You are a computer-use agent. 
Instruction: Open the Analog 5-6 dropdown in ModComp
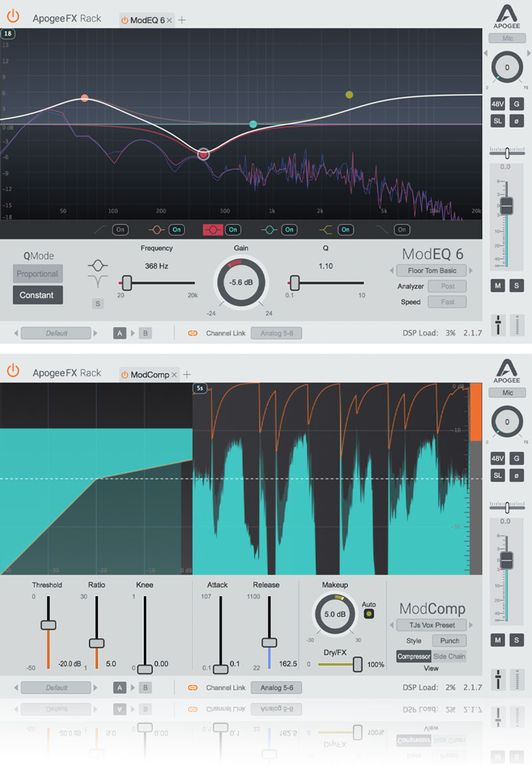pos(276,688)
